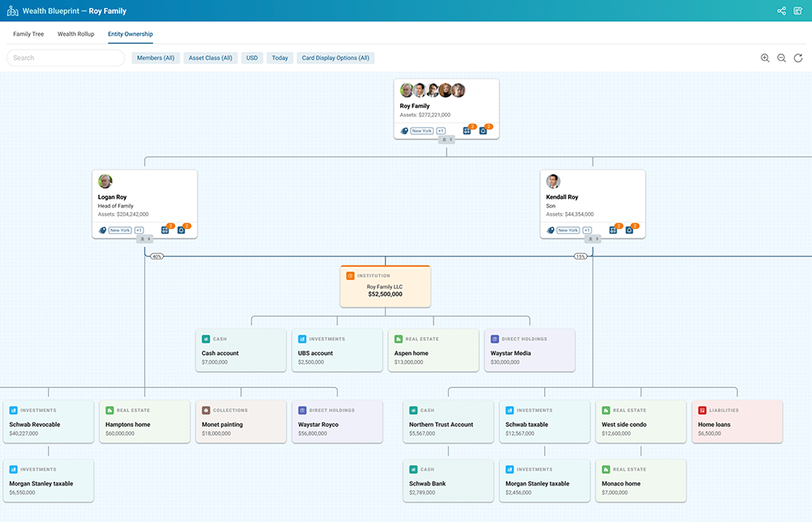This screenshot has height=522, width=812.
Task: Click the 15% ownership badge
Action: point(581,257)
